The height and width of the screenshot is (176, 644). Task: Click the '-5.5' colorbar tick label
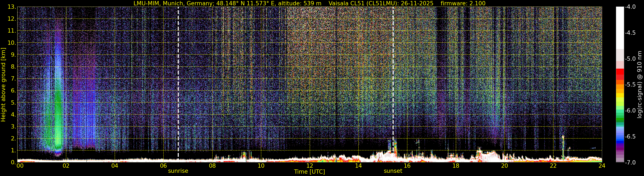tap(630, 85)
